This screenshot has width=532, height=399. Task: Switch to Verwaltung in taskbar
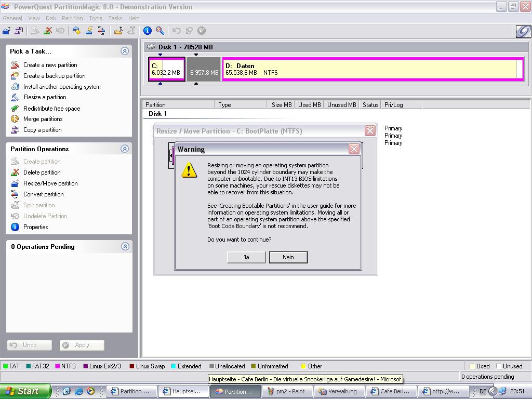pos(339,391)
